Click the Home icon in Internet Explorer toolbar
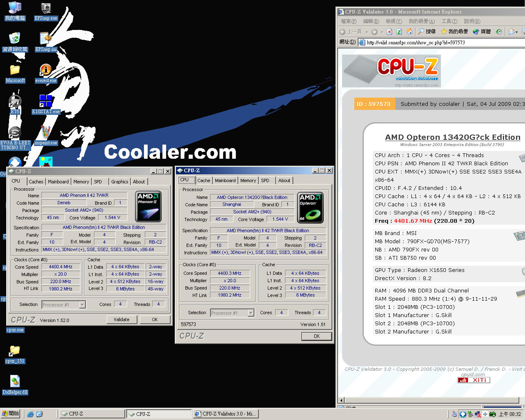 click(x=409, y=32)
